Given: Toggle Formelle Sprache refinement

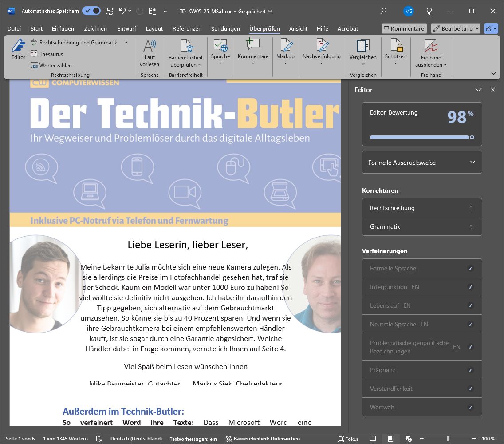Looking at the screenshot, I should (422, 268).
